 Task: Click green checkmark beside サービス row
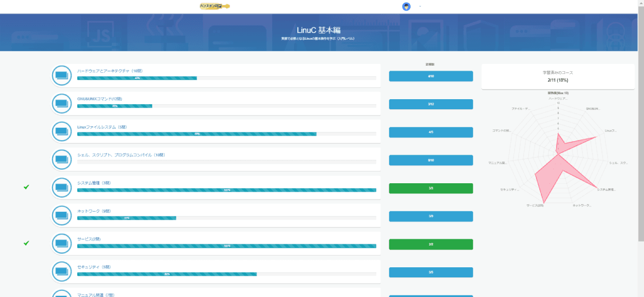(26, 243)
